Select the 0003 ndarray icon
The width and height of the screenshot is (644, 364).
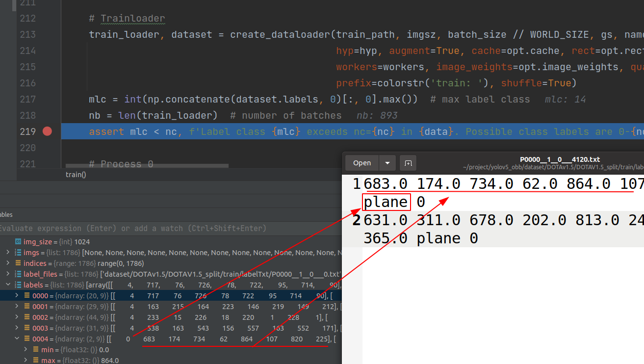pos(27,328)
